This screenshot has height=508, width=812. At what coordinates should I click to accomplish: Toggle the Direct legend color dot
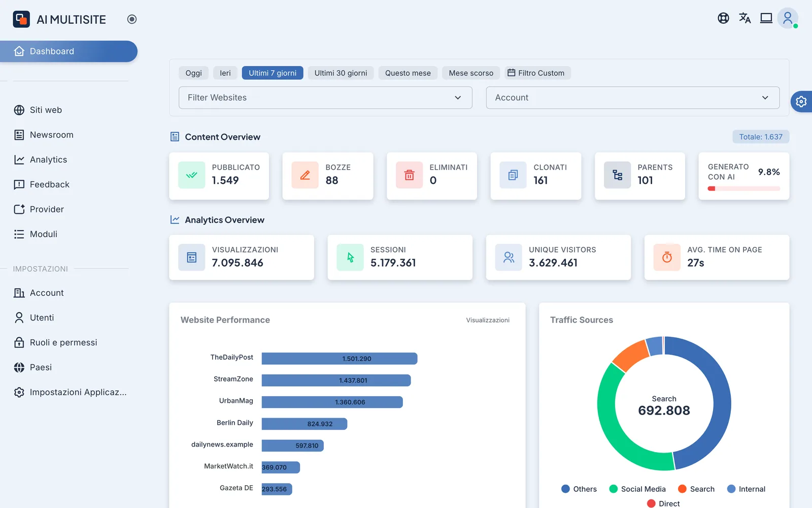coord(651,503)
